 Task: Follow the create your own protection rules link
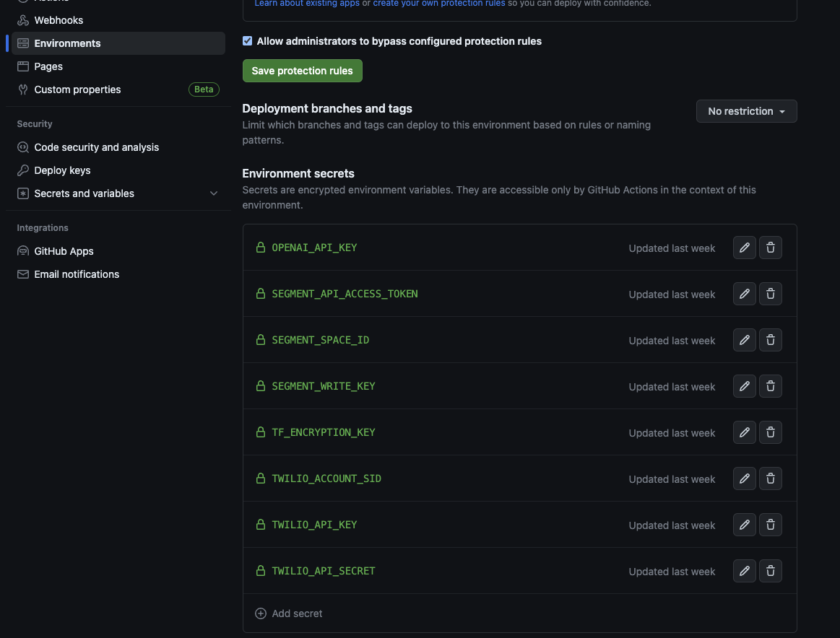click(439, 4)
